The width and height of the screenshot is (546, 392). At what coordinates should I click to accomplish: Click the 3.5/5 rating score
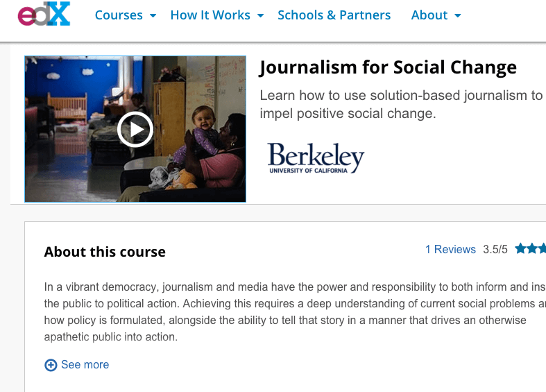495,250
